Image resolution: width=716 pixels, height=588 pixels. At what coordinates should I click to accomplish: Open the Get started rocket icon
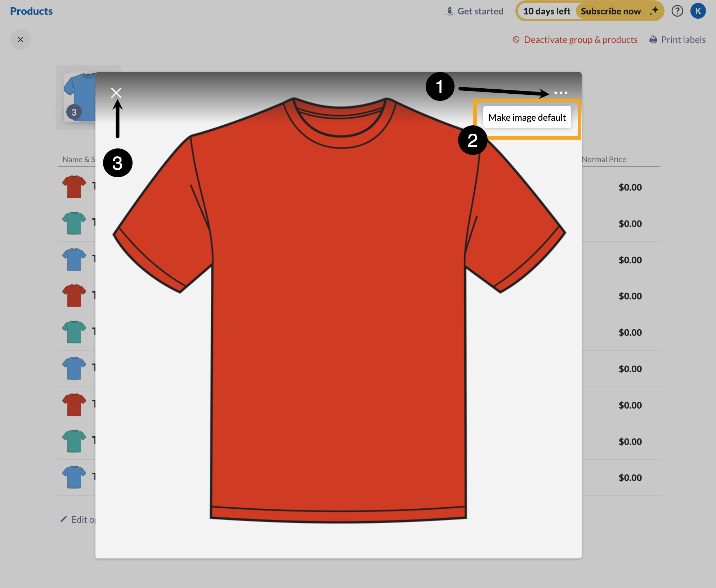click(449, 11)
